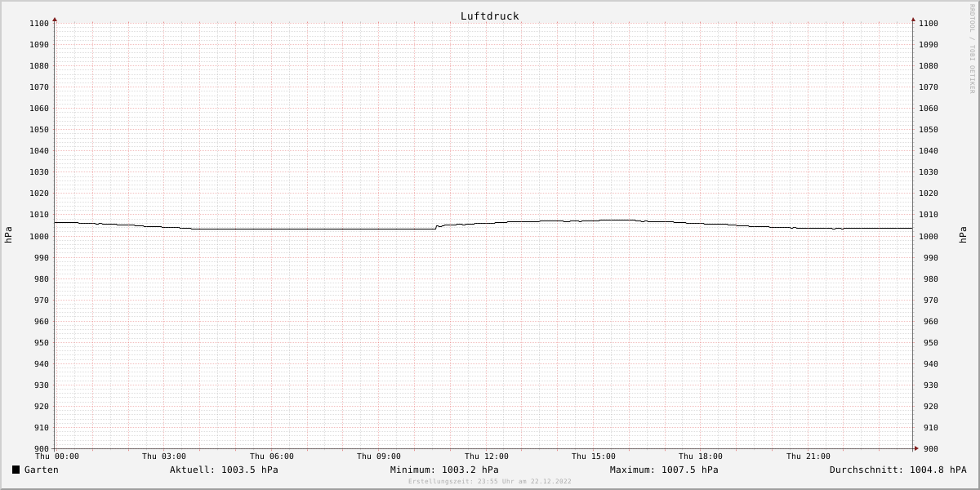This screenshot has height=490, width=980.
Task: Click the 900 label on left axis
Action: point(42,449)
